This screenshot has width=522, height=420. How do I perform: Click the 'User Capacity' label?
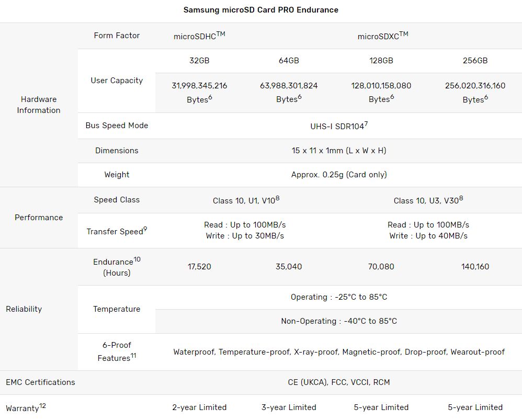point(117,81)
